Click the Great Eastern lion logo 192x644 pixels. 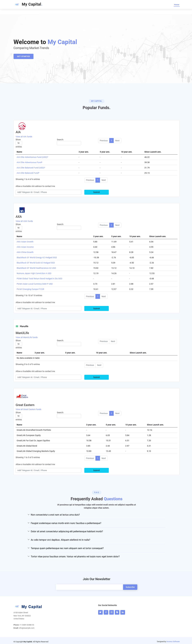22,396
